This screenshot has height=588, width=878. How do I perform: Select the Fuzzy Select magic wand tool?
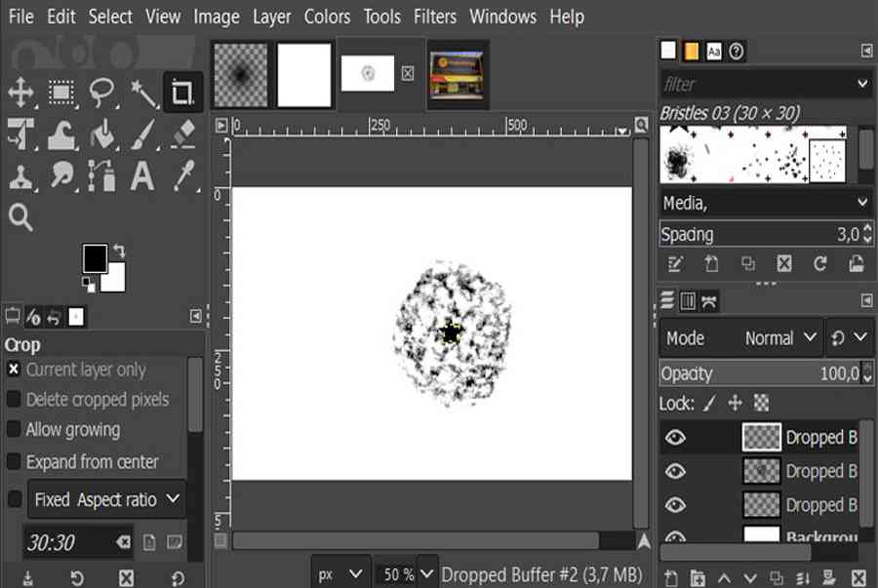click(x=143, y=94)
